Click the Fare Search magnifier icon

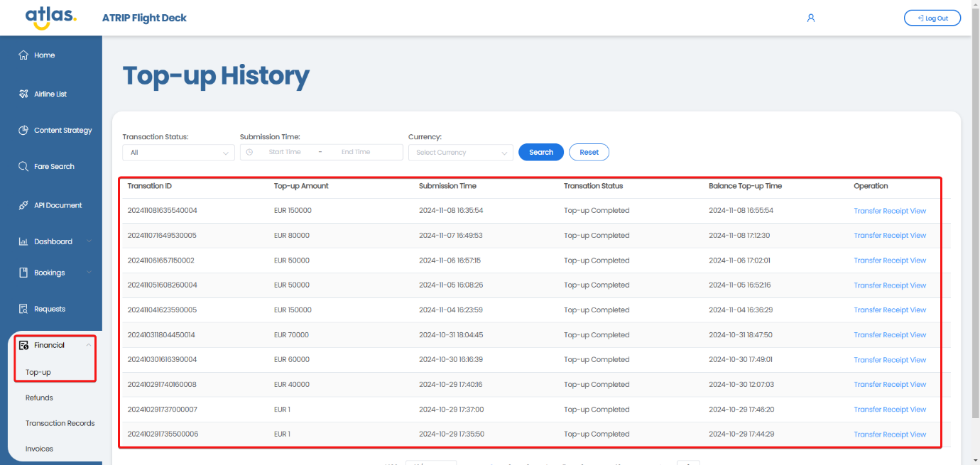tap(23, 167)
